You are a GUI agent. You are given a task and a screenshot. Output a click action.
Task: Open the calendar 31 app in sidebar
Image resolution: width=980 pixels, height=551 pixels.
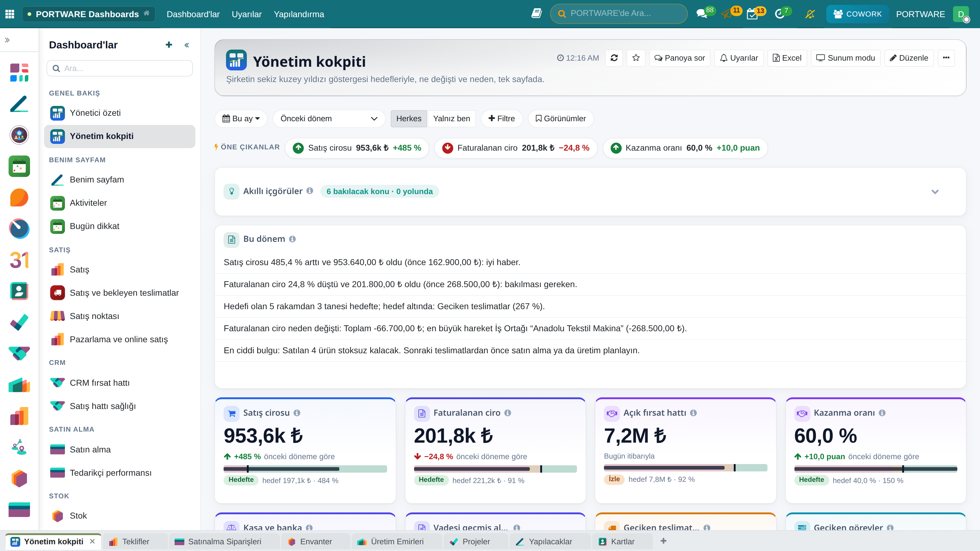[19, 260]
